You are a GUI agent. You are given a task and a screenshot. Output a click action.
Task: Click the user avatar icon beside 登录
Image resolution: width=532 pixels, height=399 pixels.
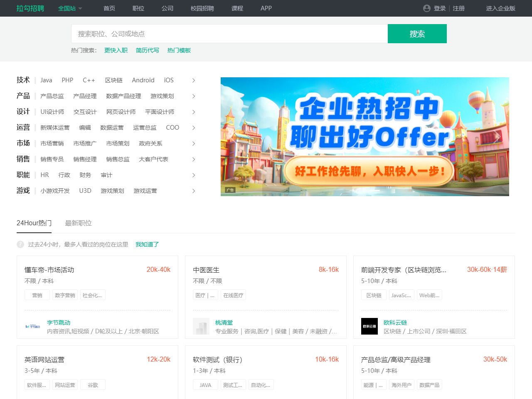point(427,8)
